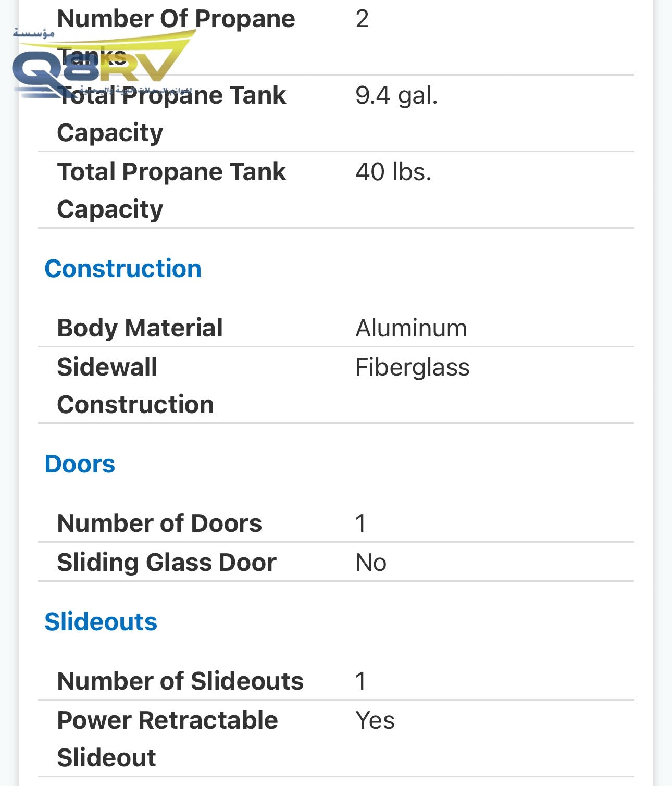Image resolution: width=672 pixels, height=786 pixels.
Task: Click the 9.4 gal. capacity value
Action: point(396,96)
